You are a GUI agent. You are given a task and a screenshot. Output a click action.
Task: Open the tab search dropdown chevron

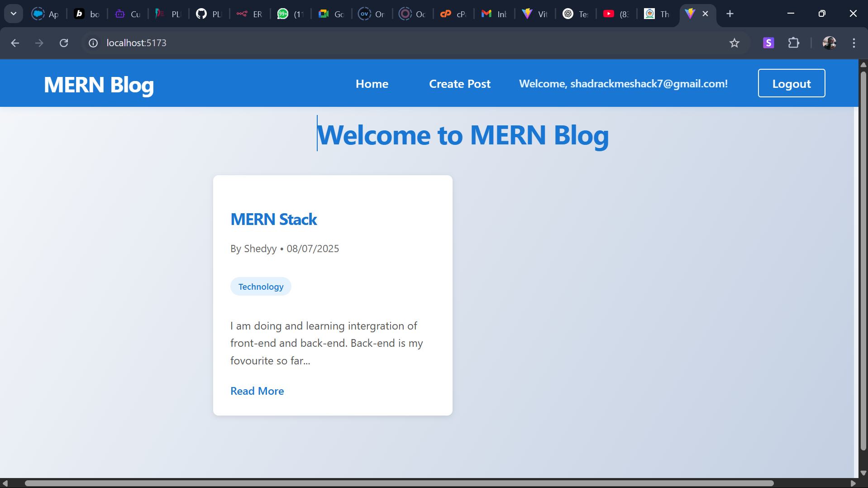point(13,13)
